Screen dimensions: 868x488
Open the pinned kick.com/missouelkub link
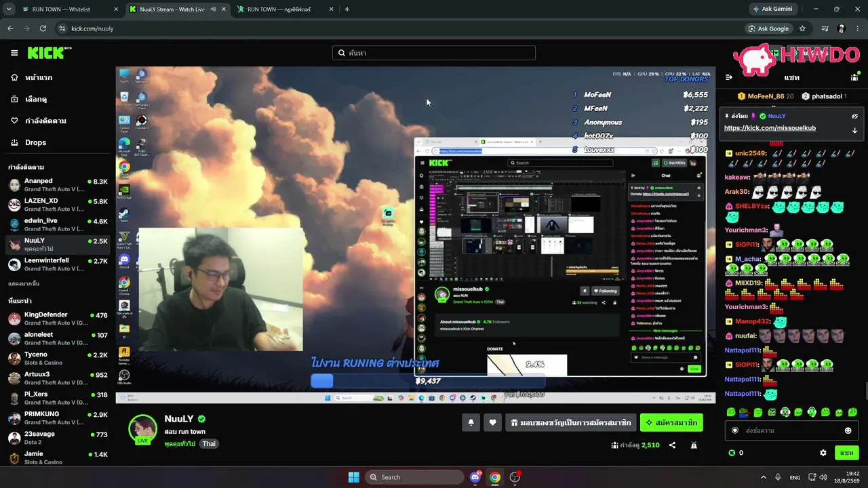click(x=770, y=128)
